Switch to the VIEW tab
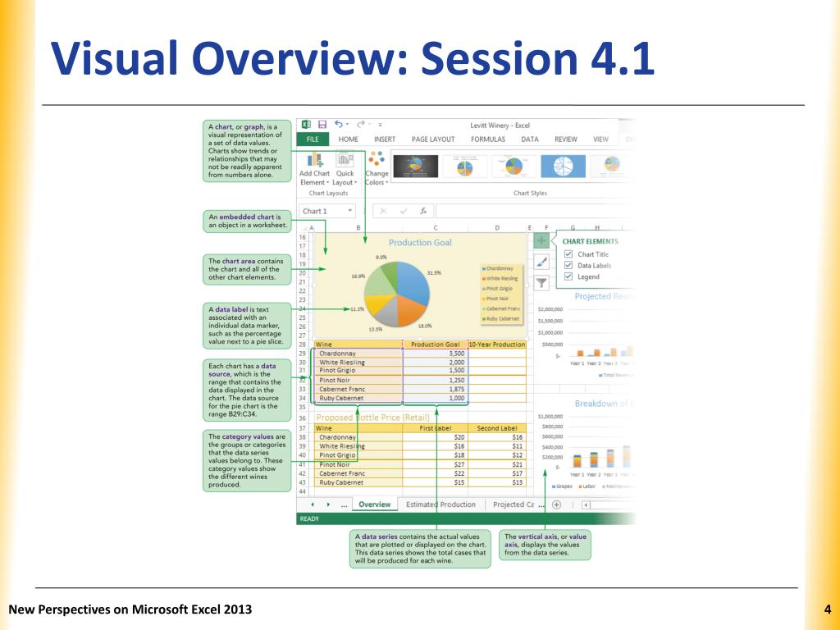The image size is (840, 630). [600, 139]
